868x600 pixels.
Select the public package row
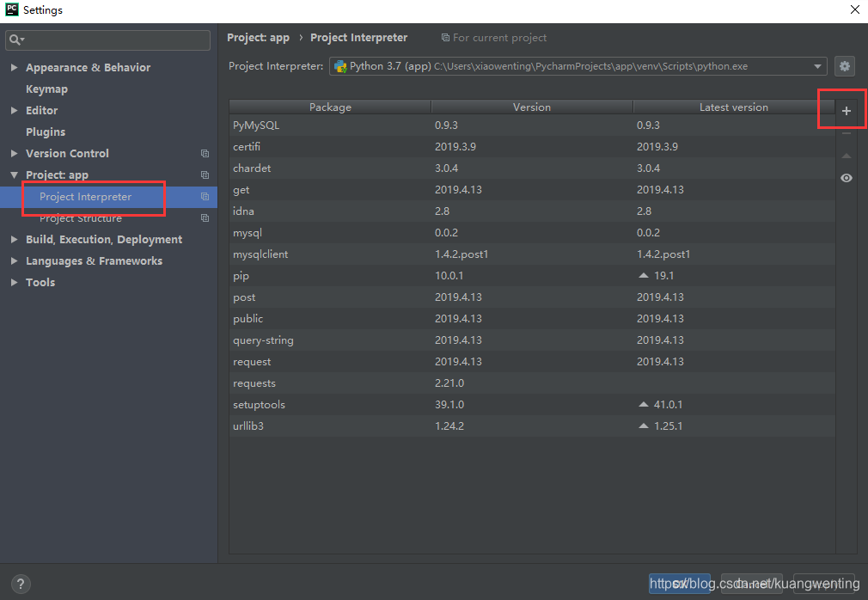coord(532,319)
